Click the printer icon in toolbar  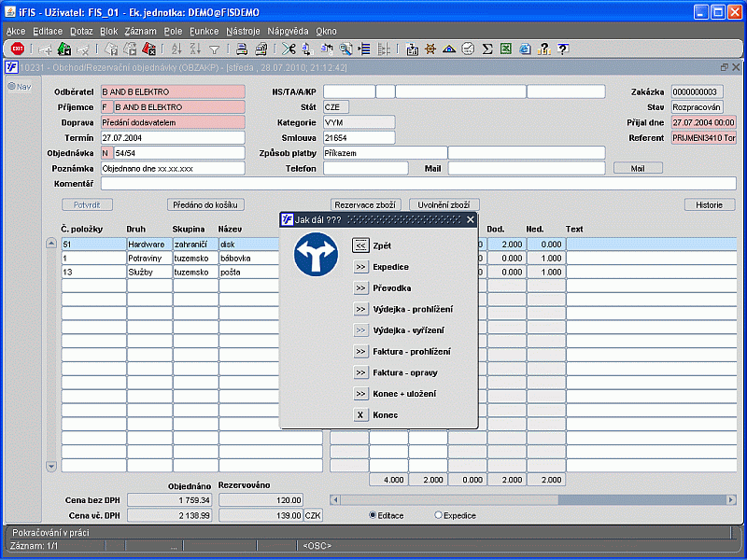pos(241,49)
